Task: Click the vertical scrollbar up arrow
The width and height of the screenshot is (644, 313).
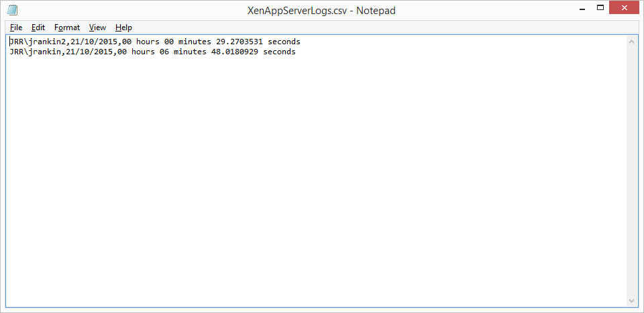Action: pos(632,41)
